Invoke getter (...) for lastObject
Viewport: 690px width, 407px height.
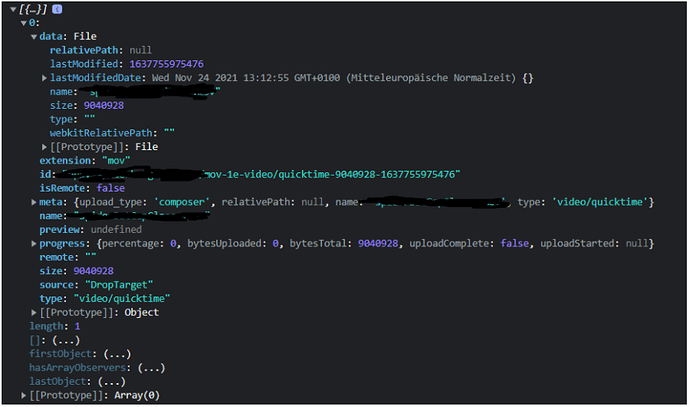[x=112, y=381]
